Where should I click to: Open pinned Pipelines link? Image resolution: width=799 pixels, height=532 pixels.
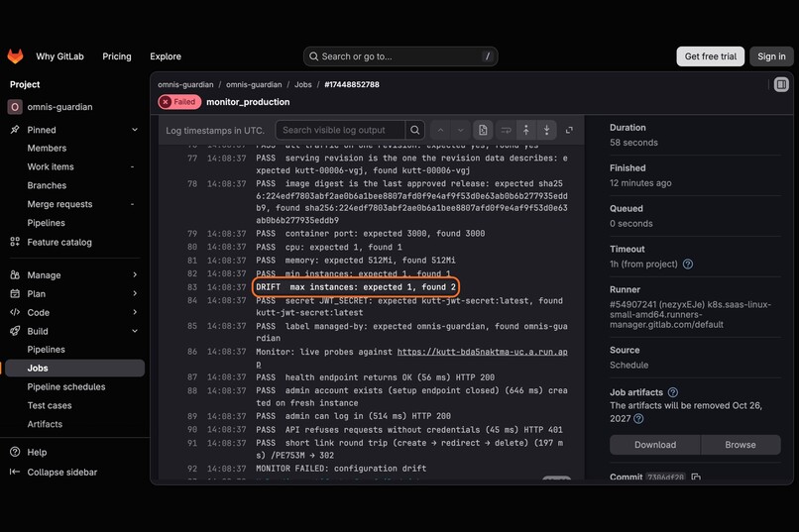pos(46,223)
